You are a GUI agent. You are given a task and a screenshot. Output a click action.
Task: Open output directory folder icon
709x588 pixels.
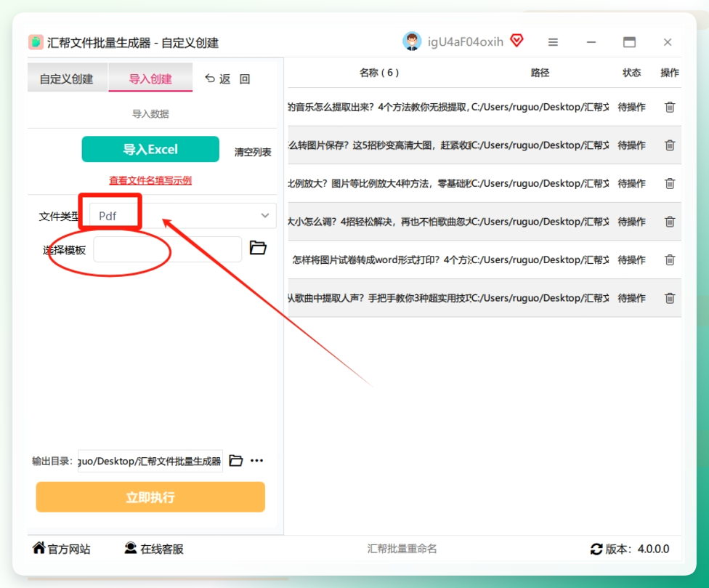[x=235, y=461]
